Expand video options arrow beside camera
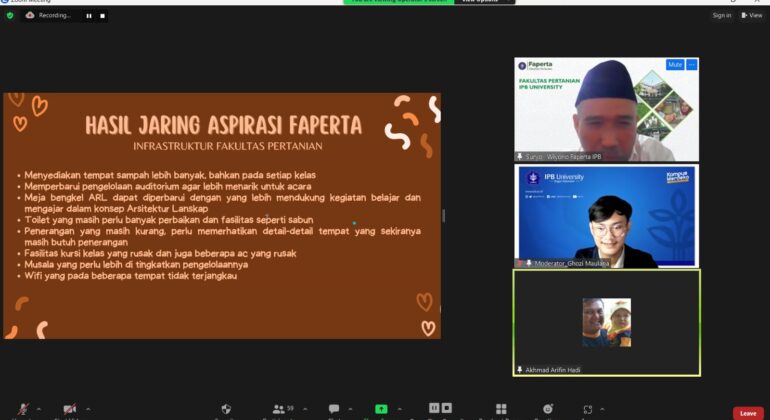Viewport: 770px width, 420px height. point(88,409)
